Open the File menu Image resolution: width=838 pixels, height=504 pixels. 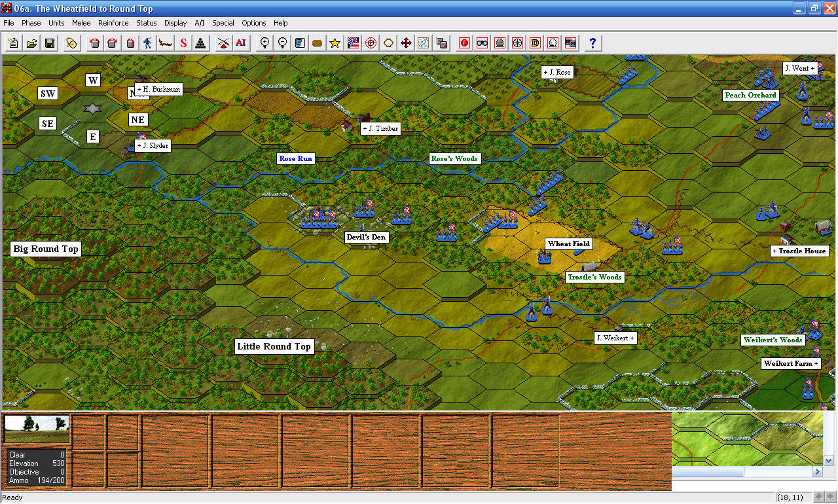click(9, 23)
